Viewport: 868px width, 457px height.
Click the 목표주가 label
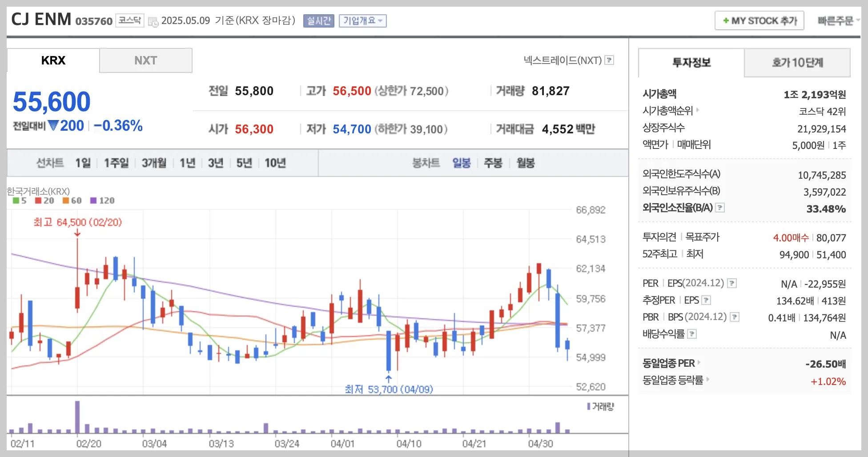702,237
